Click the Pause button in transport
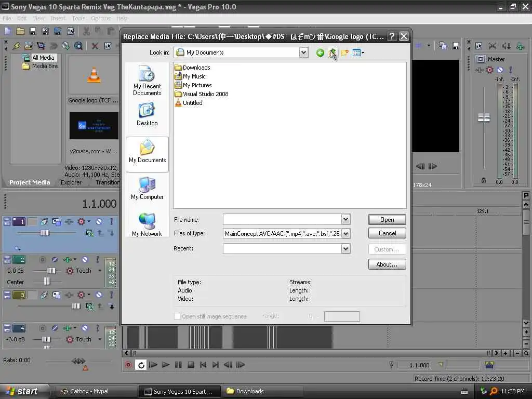This screenshot has height=399, width=532. click(178, 365)
